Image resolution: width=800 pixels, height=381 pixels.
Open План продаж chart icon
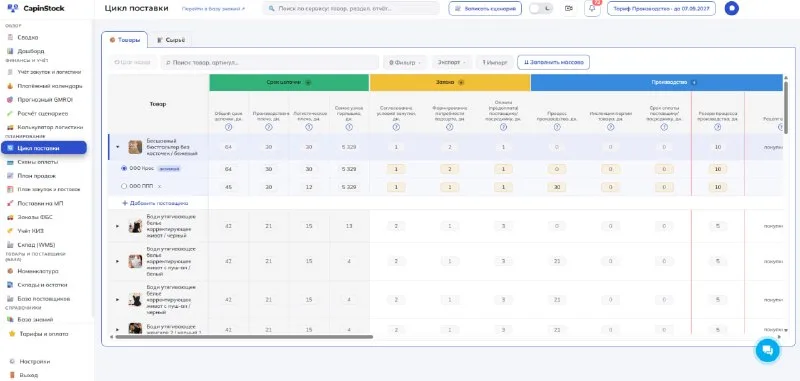tap(10, 176)
